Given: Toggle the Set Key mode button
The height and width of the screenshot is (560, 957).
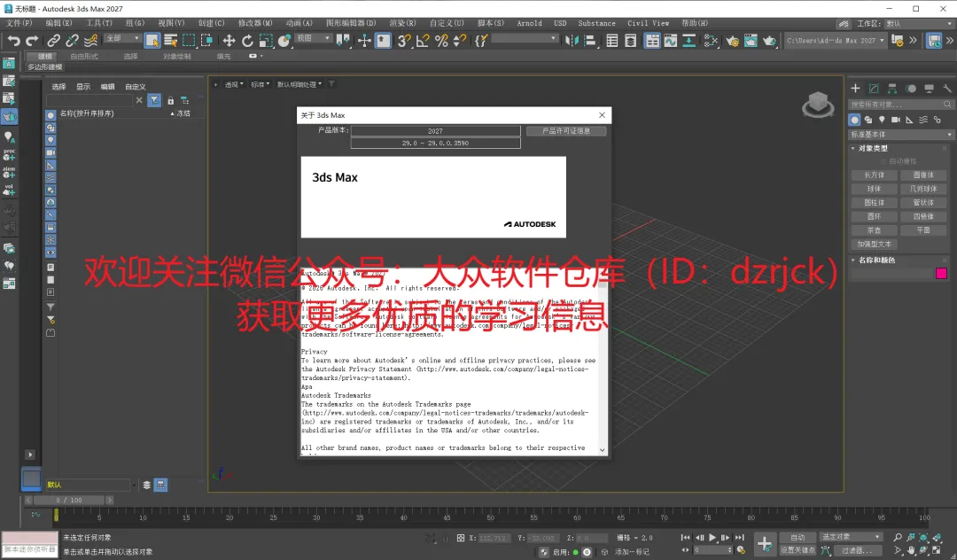Looking at the screenshot, I should [x=797, y=550].
